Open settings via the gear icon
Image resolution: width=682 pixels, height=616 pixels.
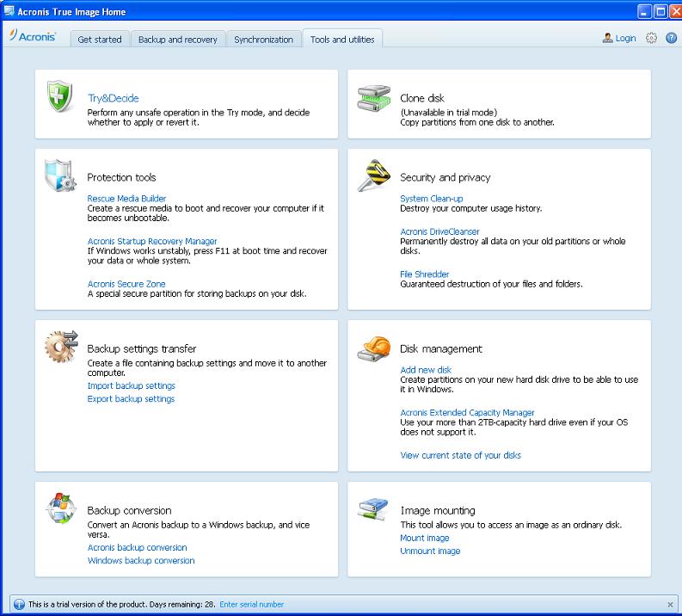coord(651,39)
